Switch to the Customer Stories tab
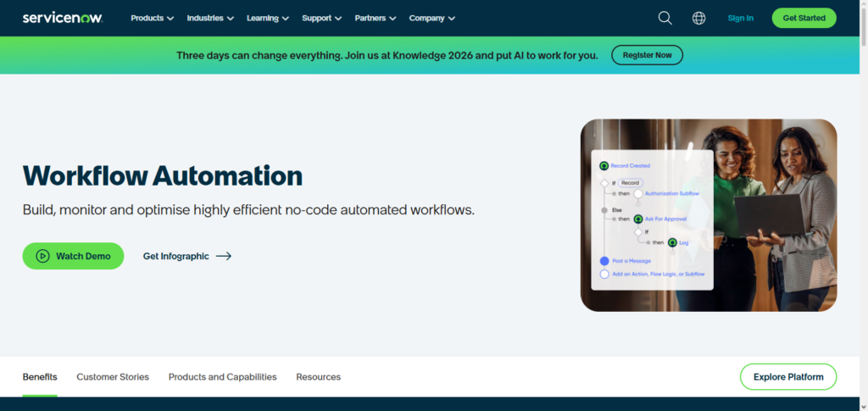868x411 pixels. 113,377
